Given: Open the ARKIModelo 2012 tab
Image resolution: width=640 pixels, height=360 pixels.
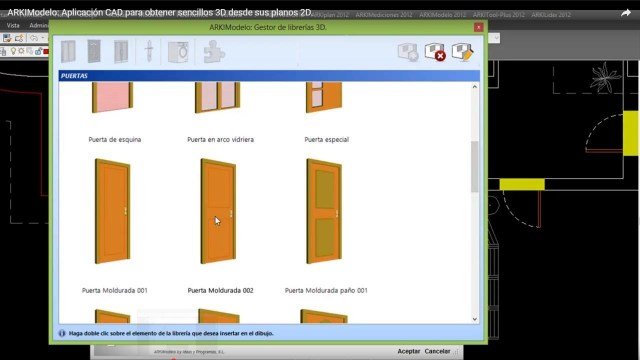Looking at the screenshot, I should click(x=442, y=15).
